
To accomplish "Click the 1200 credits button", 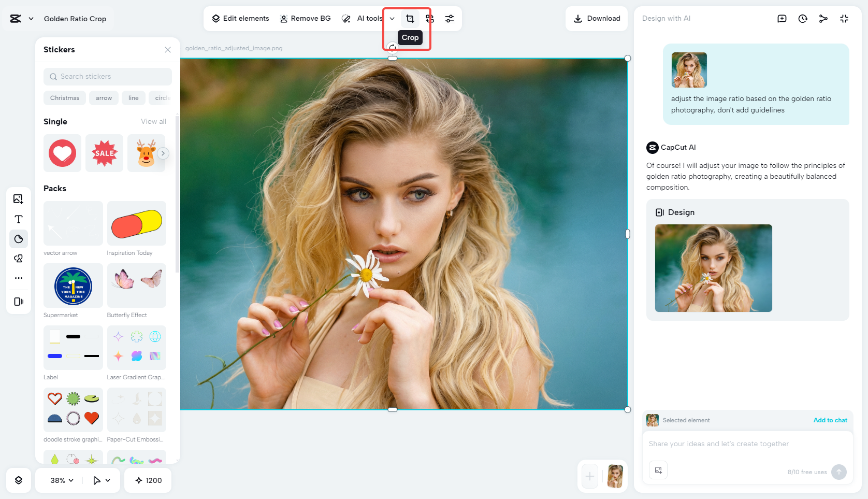I will pos(148,480).
